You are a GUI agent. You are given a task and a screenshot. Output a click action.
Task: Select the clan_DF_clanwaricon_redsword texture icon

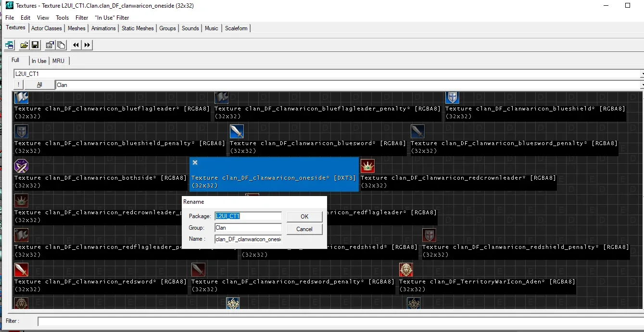coord(21,270)
